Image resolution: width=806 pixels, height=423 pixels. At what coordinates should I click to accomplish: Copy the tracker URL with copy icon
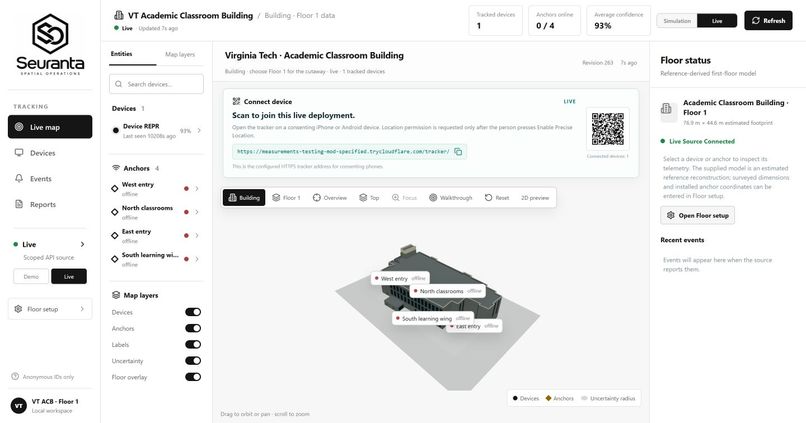[458, 152]
